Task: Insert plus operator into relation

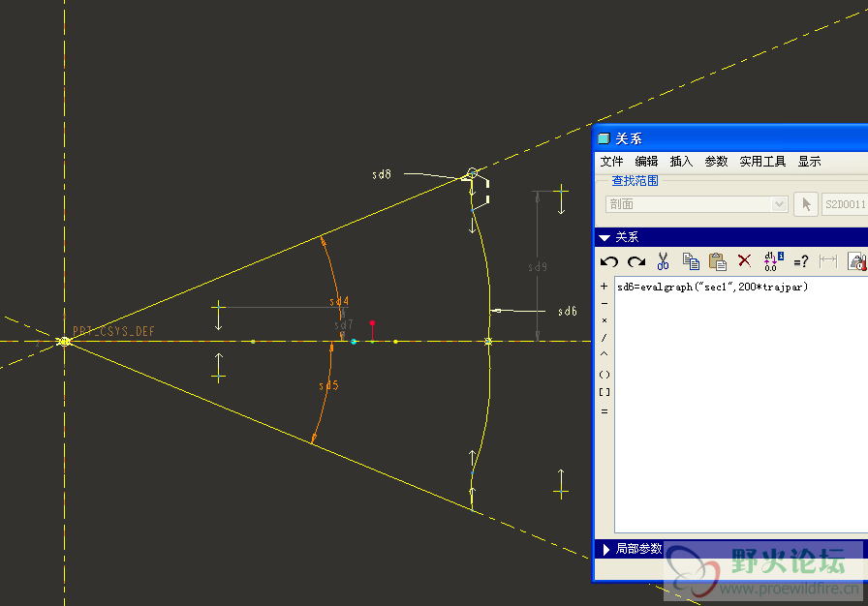Action: [604, 287]
